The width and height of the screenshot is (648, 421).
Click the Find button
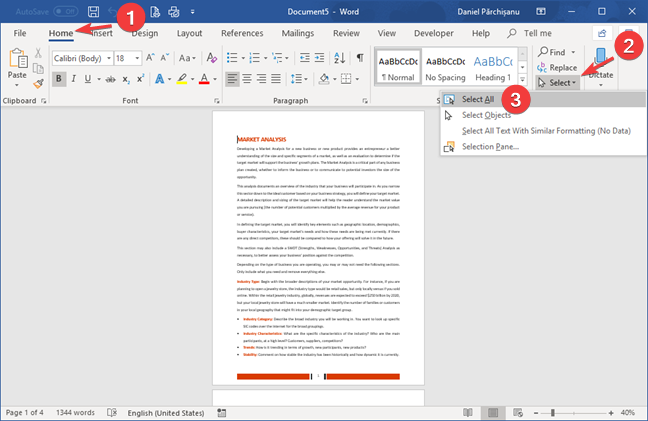coord(556,52)
